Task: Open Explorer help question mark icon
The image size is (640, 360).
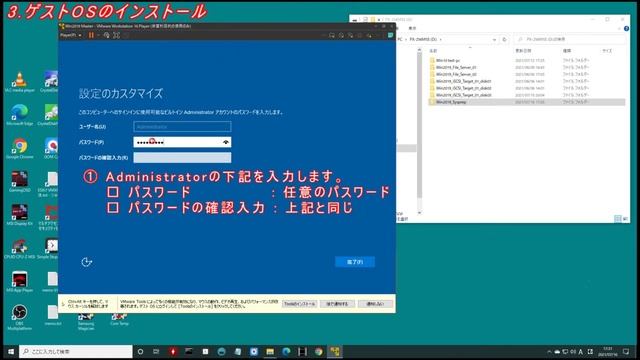Action: pos(626,28)
